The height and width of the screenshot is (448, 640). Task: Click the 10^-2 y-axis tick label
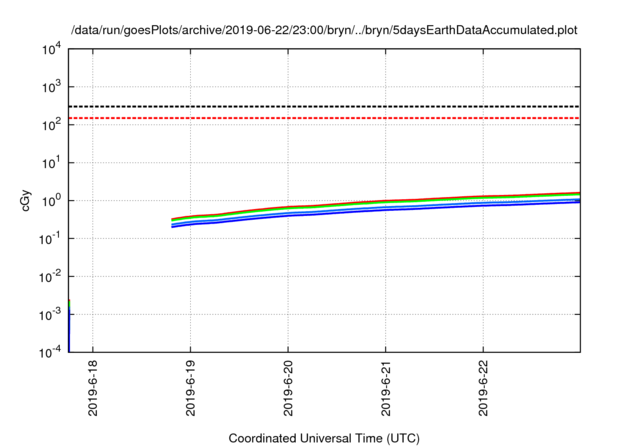click(50, 276)
